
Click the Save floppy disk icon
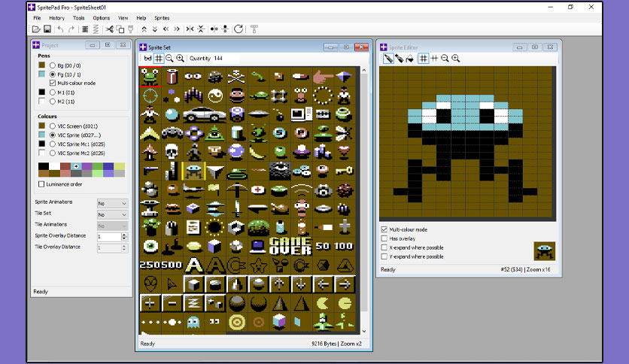47,29
